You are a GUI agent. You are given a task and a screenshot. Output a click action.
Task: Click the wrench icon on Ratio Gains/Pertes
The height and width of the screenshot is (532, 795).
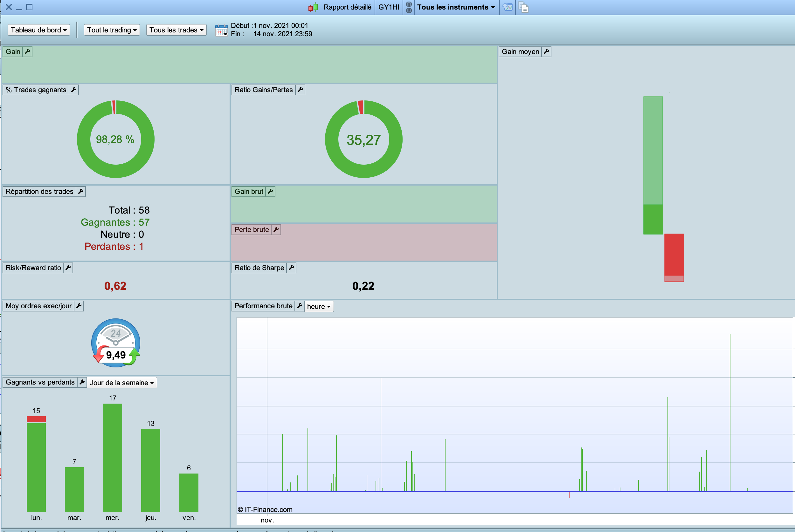300,90
